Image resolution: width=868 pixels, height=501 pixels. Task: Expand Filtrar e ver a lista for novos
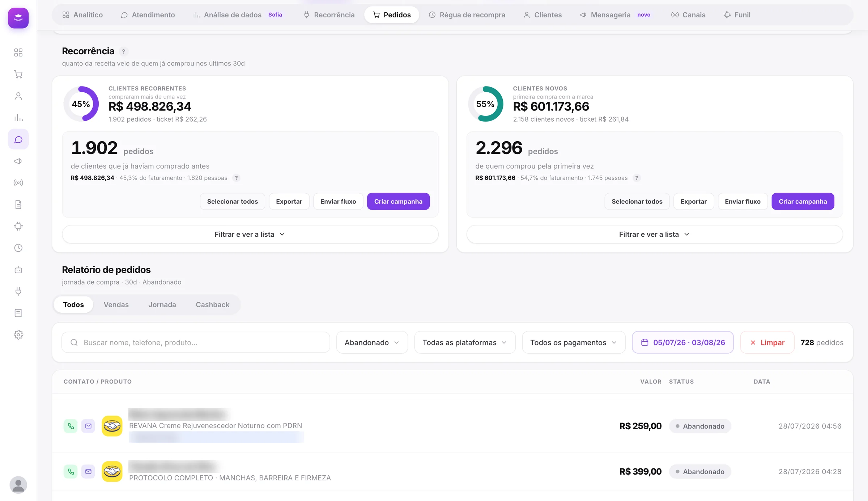tap(655, 234)
